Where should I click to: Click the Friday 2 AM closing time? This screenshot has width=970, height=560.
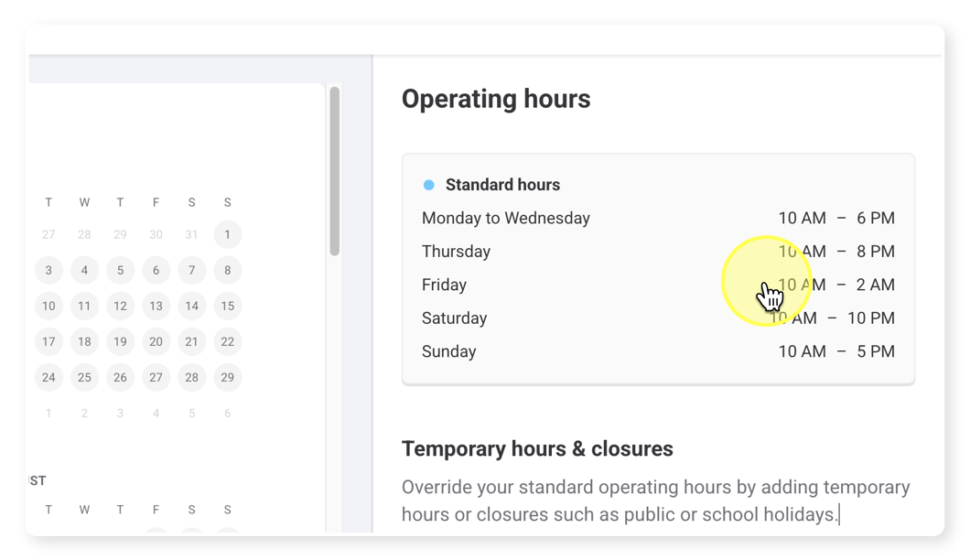(x=876, y=285)
